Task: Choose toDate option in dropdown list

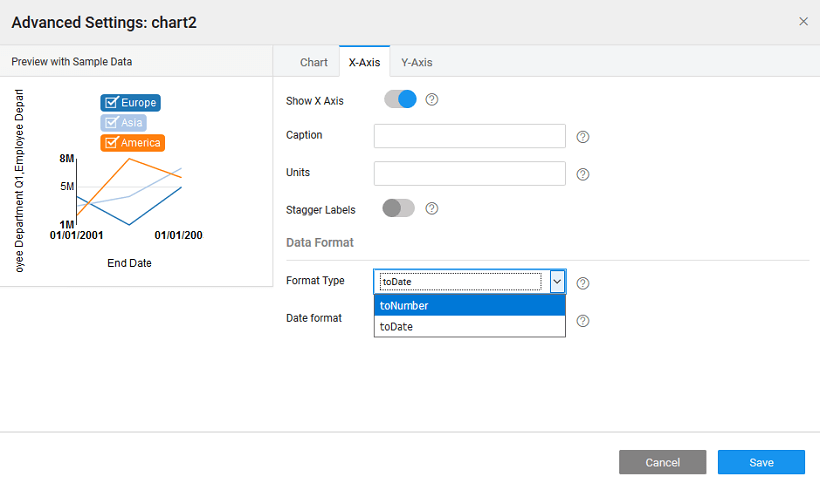Action: [x=470, y=327]
